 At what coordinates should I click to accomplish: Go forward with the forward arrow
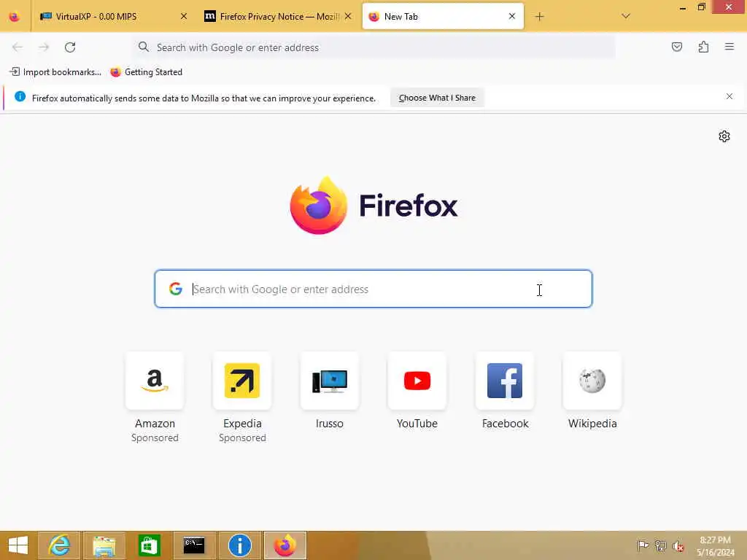(44, 47)
